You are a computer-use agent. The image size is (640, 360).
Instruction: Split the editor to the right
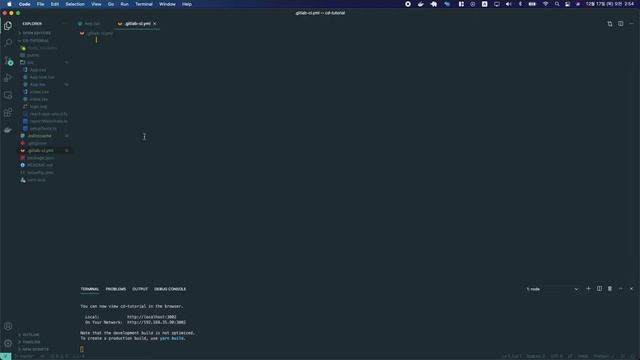click(620, 24)
